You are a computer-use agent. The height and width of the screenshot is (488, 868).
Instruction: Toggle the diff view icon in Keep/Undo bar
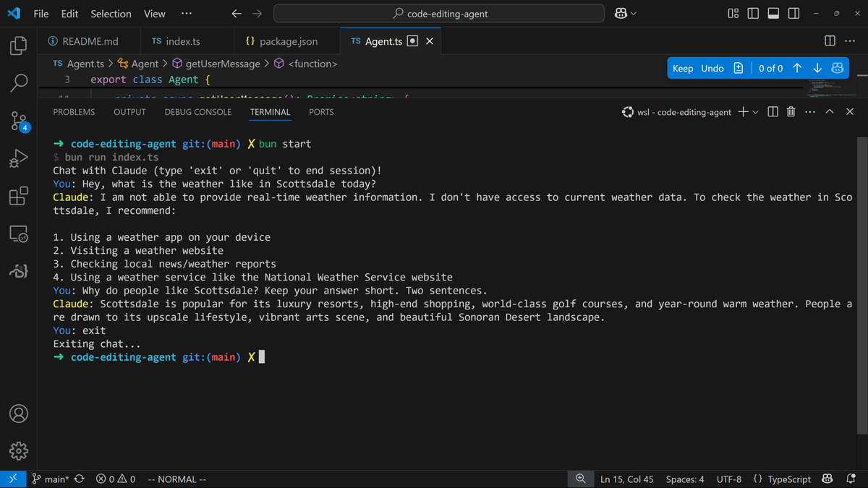pos(738,68)
